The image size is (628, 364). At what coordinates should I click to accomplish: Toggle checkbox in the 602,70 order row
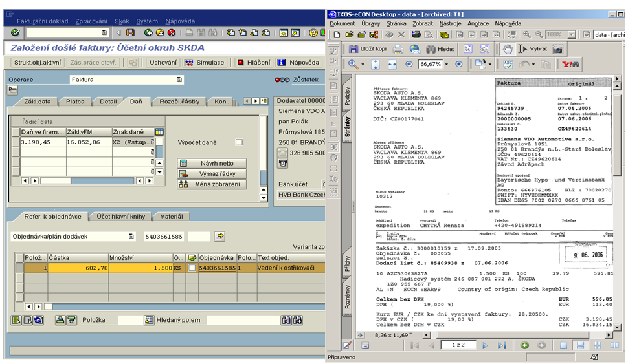pos(192,268)
